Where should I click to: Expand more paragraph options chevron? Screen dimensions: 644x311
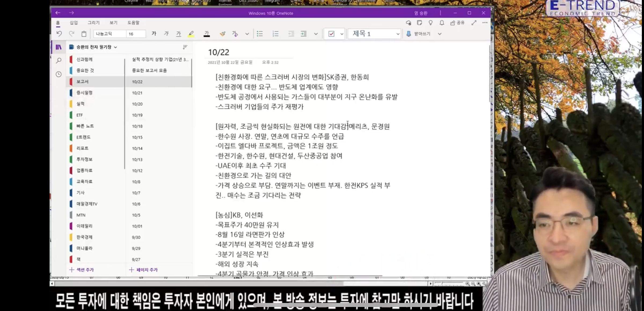(316, 34)
